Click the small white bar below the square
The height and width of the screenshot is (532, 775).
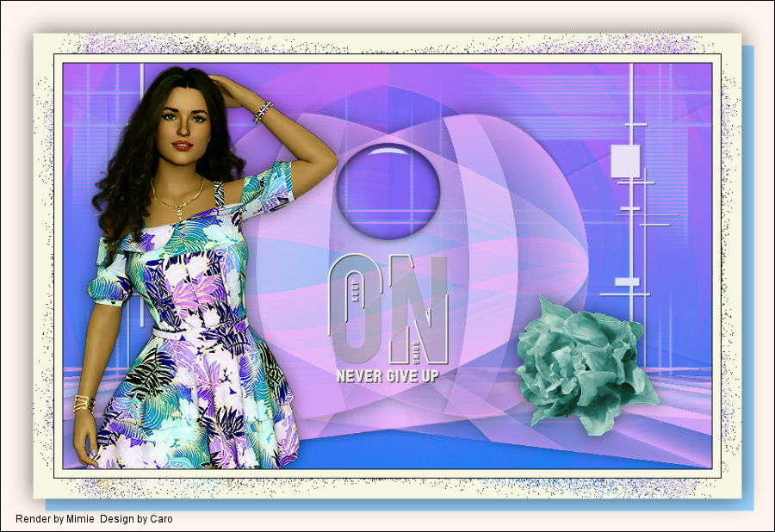pyautogui.click(x=629, y=208)
